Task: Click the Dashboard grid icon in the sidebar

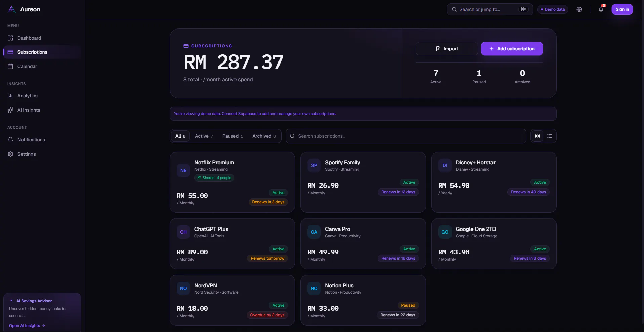Action: coord(10,38)
